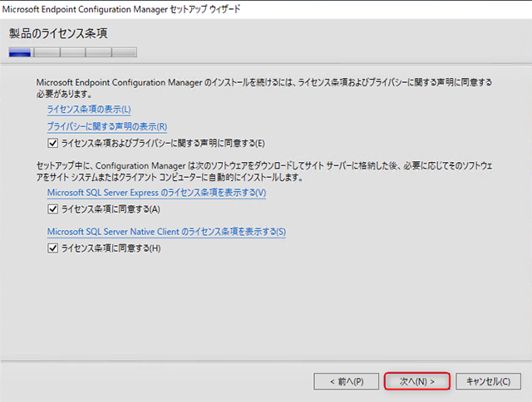Click the second wizard progress segment

coord(47,52)
